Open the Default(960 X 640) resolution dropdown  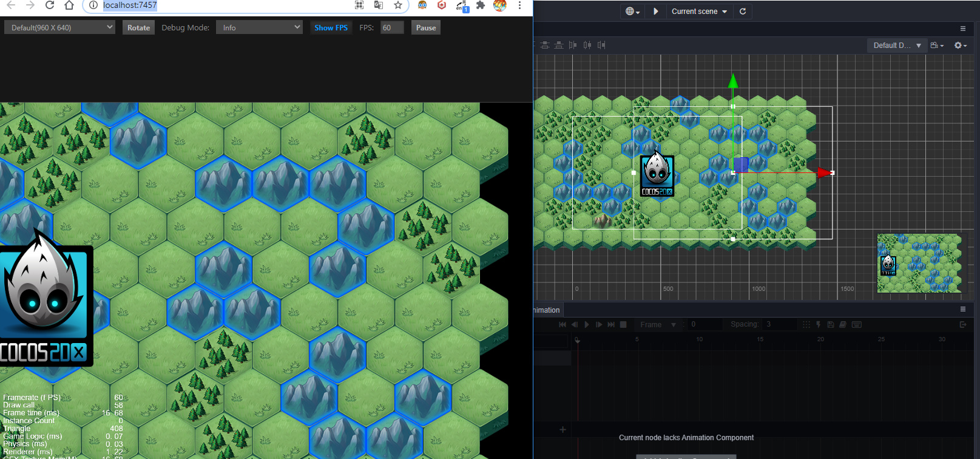coord(59,27)
